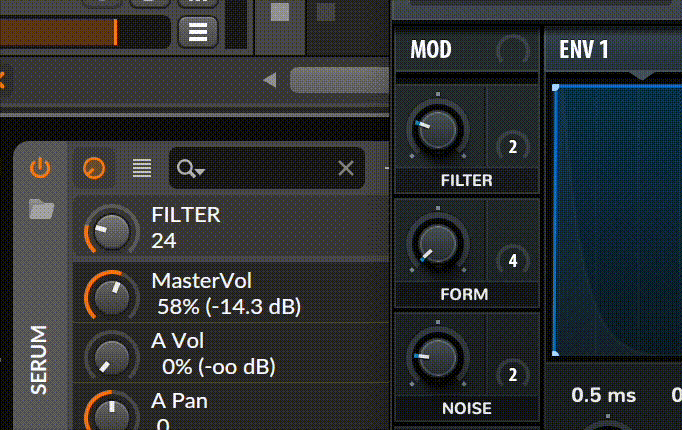Switch to the parameter list view icon

[142, 168]
